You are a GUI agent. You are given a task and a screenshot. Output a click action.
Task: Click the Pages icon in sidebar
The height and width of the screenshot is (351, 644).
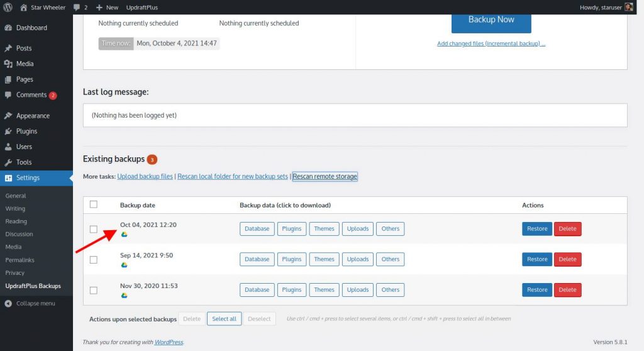[x=8, y=79]
